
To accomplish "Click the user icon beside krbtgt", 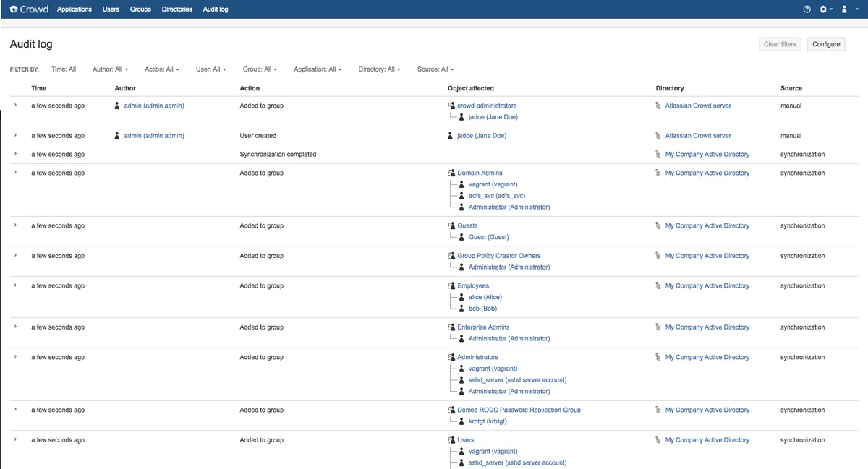I will coord(462,421).
